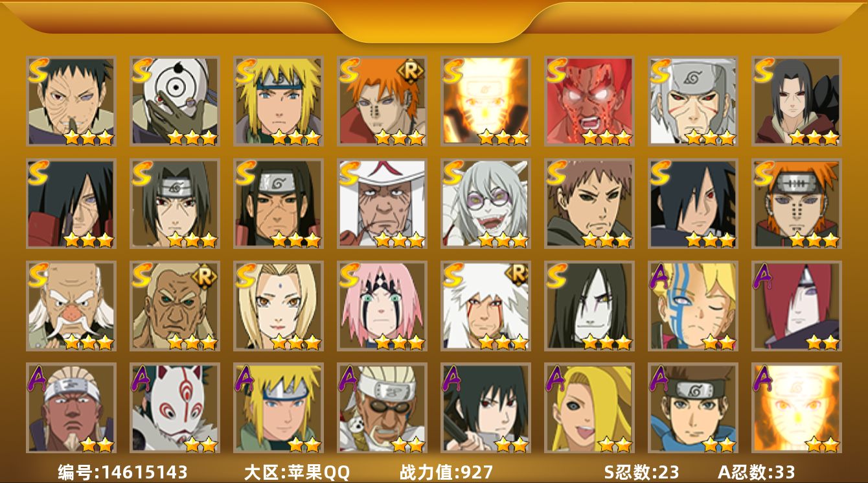Select the blonde Deidara A-rank portrait

589,408
